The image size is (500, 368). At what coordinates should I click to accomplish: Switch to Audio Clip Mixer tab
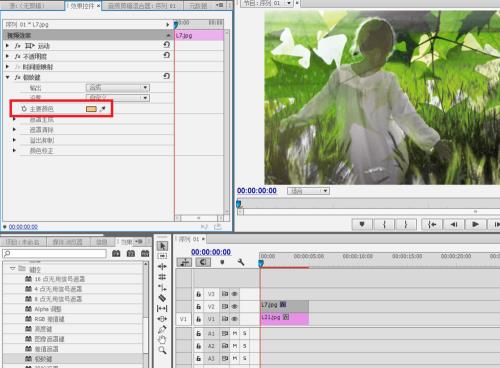[x=142, y=6]
